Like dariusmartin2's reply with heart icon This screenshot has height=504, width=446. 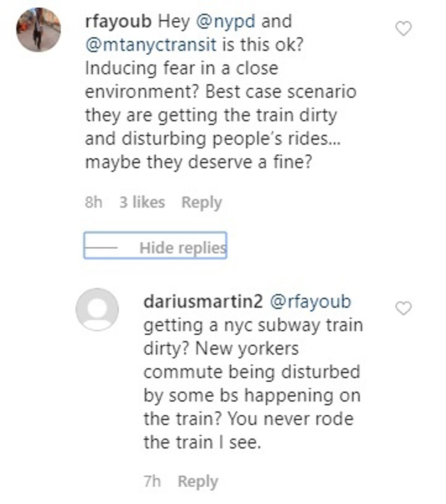403,309
